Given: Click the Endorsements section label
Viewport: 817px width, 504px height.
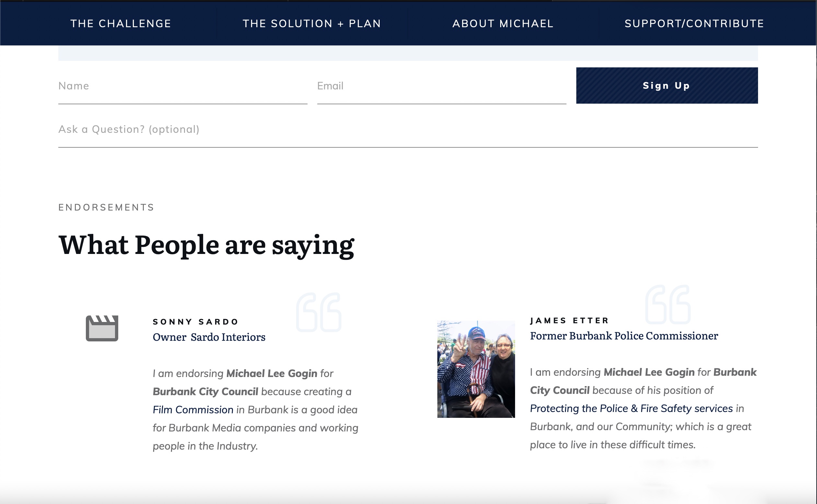Looking at the screenshot, I should pos(106,207).
